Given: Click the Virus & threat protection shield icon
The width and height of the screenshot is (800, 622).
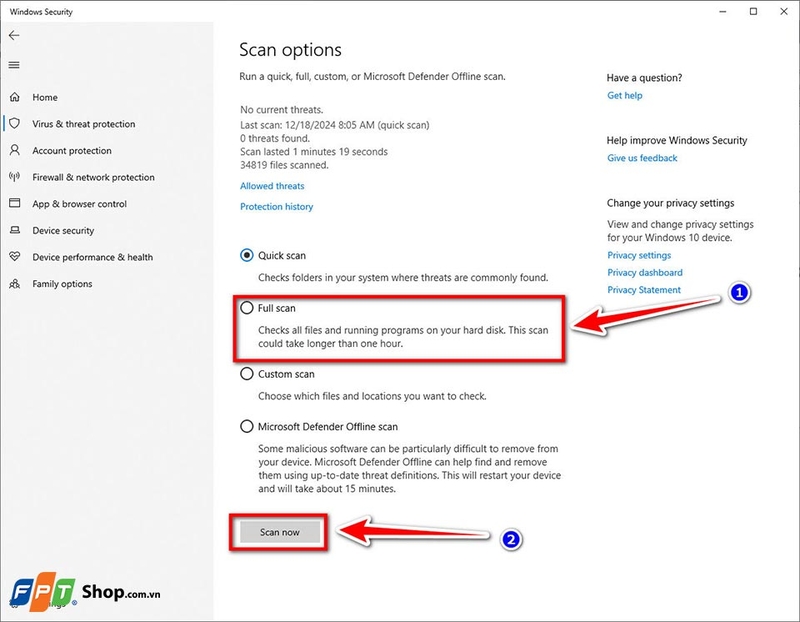Looking at the screenshot, I should pos(14,124).
